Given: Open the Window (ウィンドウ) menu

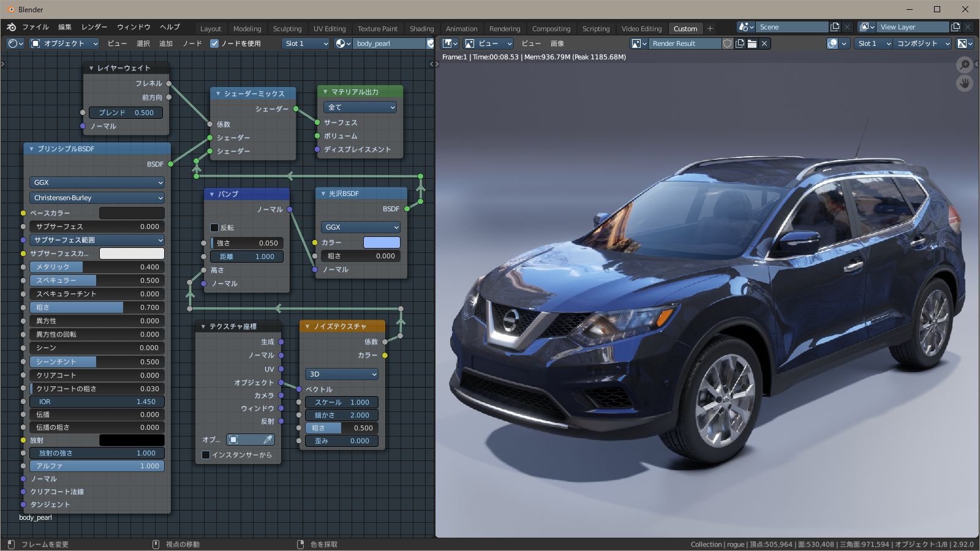Looking at the screenshot, I should [134, 27].
